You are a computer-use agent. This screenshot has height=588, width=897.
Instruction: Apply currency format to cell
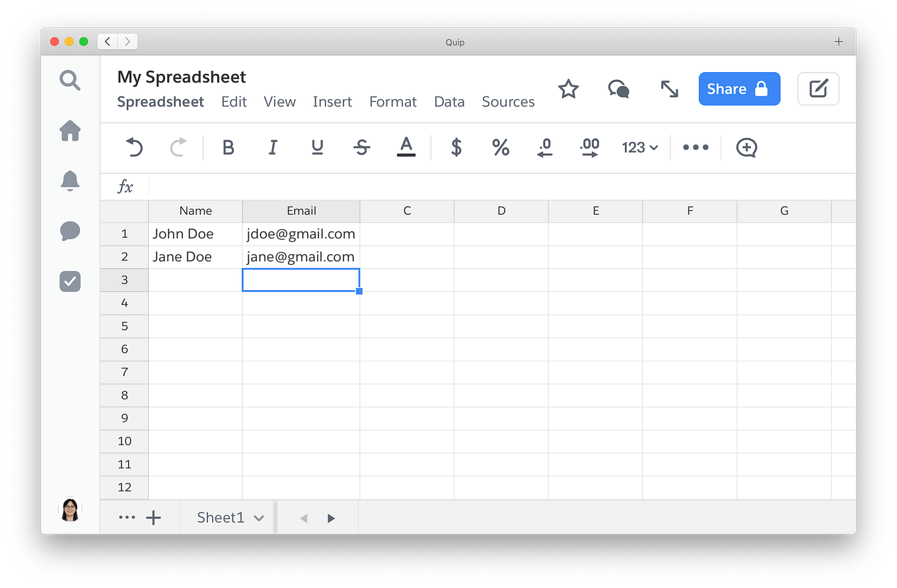click(x=456, y=147)
